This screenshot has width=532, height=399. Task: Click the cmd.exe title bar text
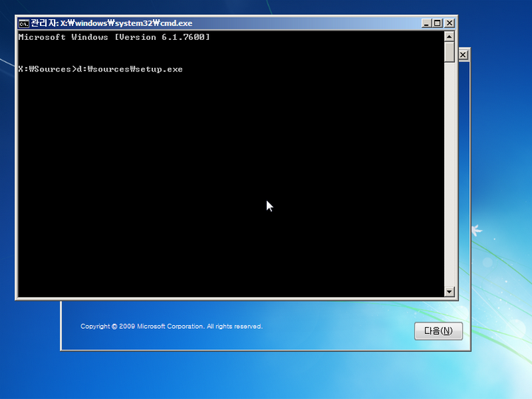click(x=112, y=23)
